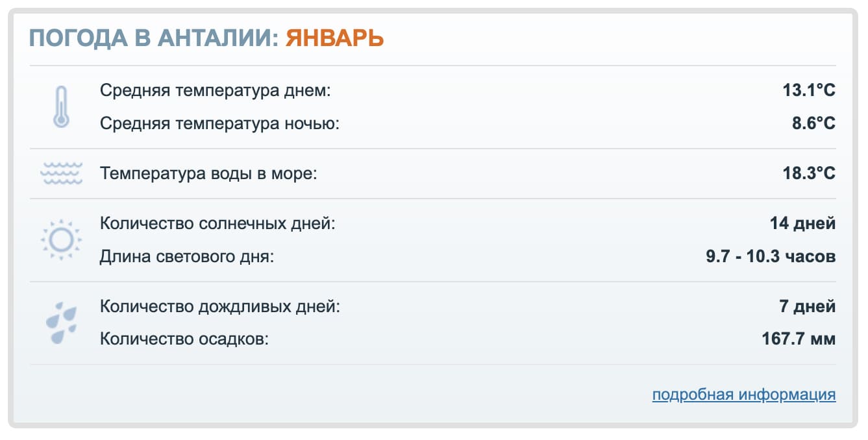This screenshot has width=868, height=440.
Task: Select the Температура воды в море label
Action: pyautogui.click(x=208, y=173)
